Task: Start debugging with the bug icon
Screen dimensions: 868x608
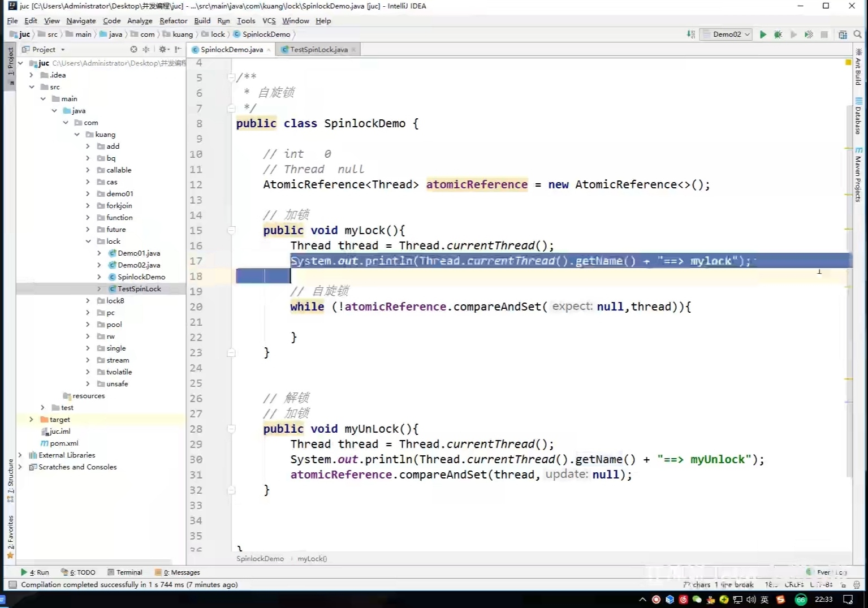Action: tap(778, 35)
